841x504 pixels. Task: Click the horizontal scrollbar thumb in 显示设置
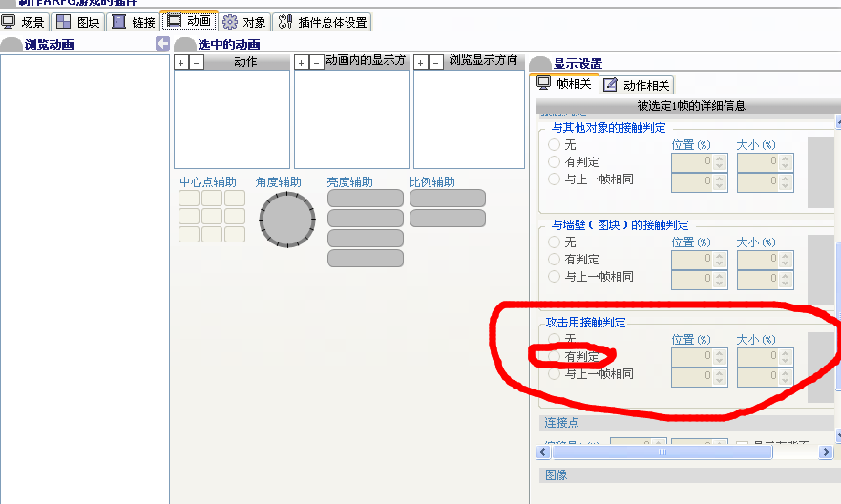click(662, 452)
